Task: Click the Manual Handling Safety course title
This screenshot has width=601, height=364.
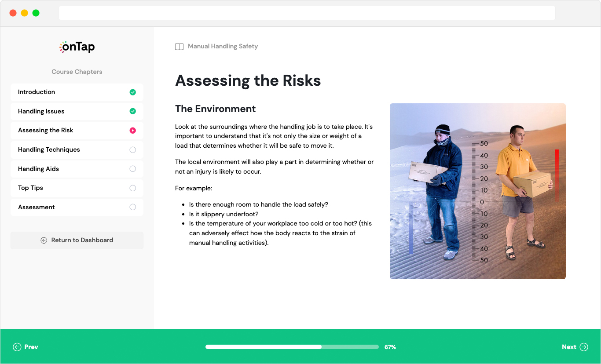Action: pyautogui.click(x=223, y=46)
